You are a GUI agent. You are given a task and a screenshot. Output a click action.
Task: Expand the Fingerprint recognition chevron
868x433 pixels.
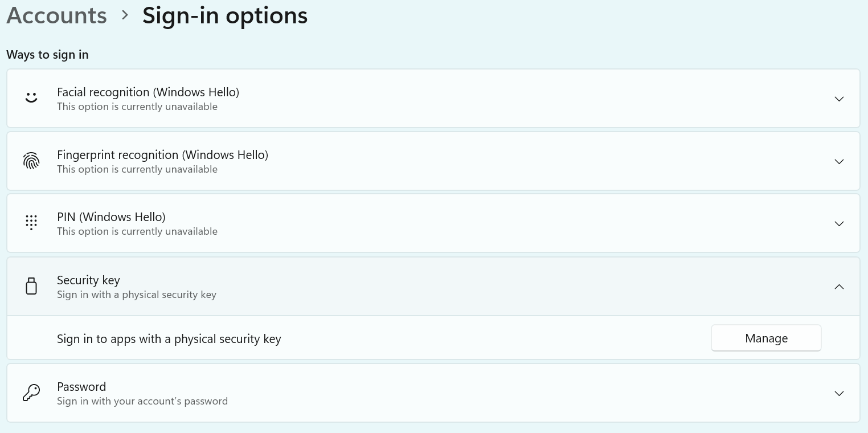click(838, 161)
